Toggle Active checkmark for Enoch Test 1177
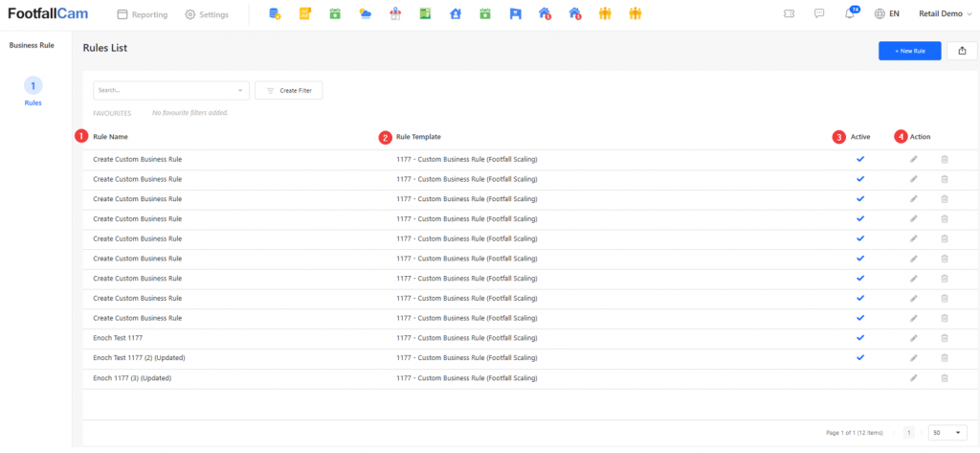 coord(859,338)
